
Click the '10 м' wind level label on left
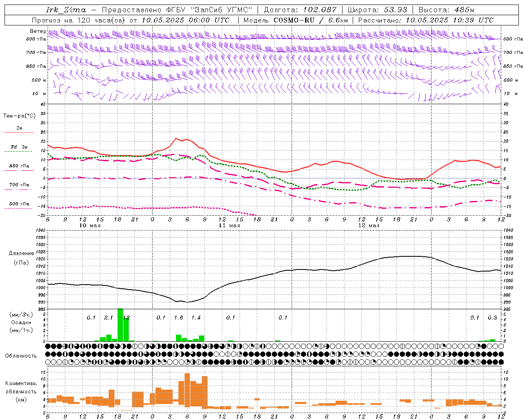[39, 94]
